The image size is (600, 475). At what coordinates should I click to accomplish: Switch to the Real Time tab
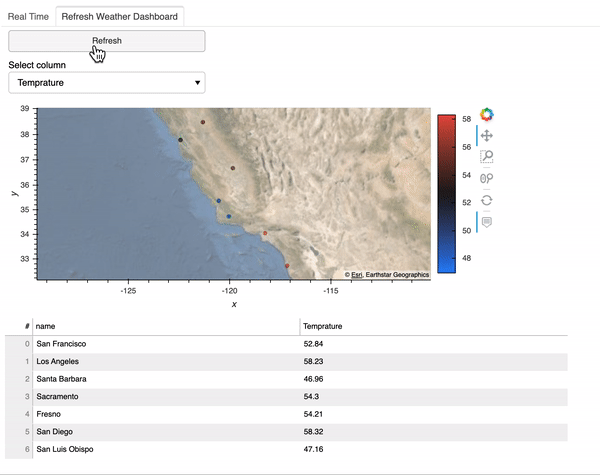[28, 16]
